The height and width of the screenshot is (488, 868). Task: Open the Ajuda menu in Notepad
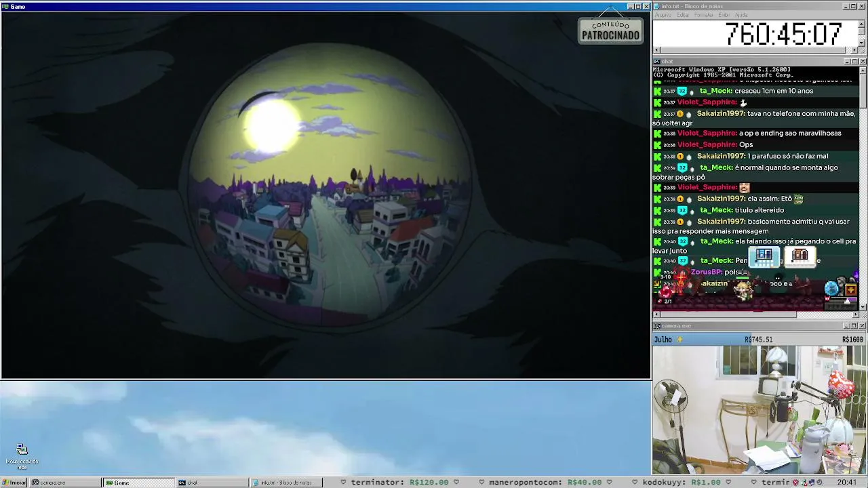pyautogui.click(x=741, y=15)
